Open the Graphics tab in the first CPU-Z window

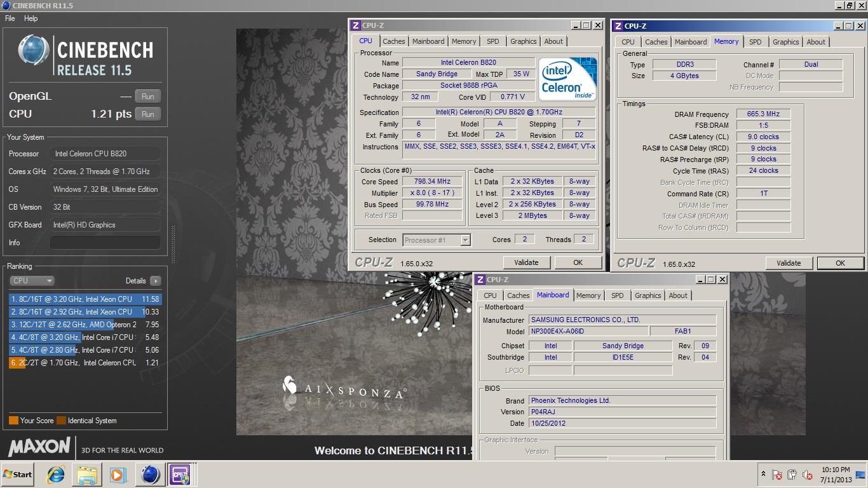pyautogui.click(x=523, y=41)
